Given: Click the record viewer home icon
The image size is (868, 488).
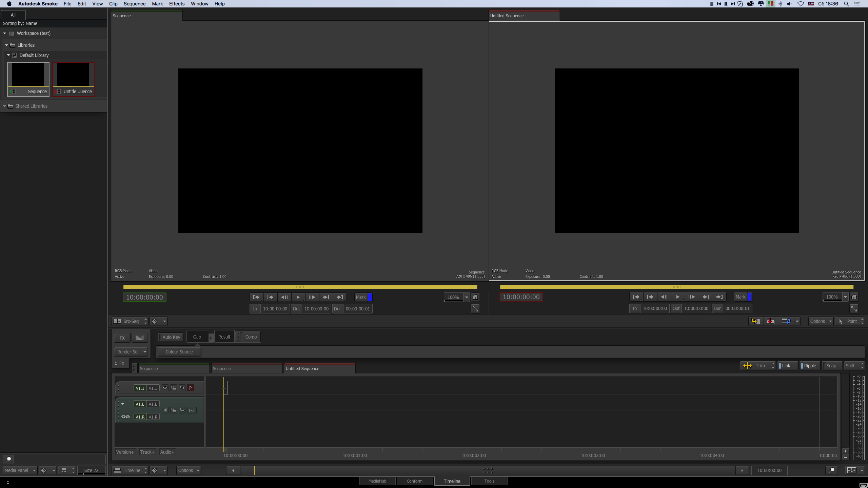Looking at the screenshot, I should [854, 297].
